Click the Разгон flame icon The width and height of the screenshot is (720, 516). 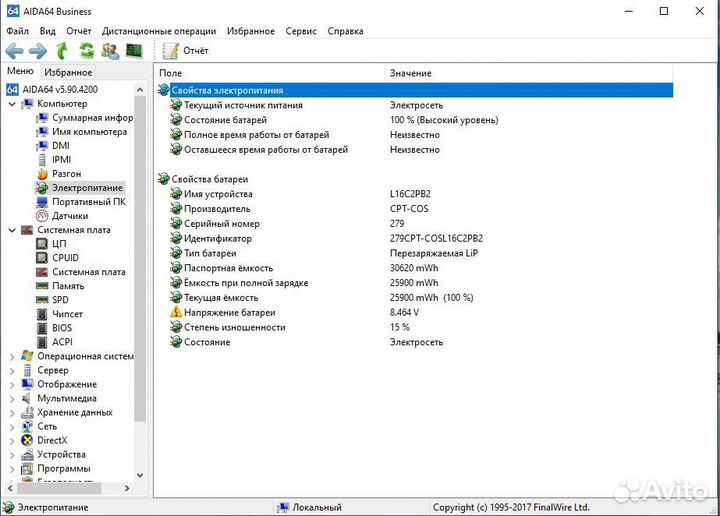(x=42, y=174)
